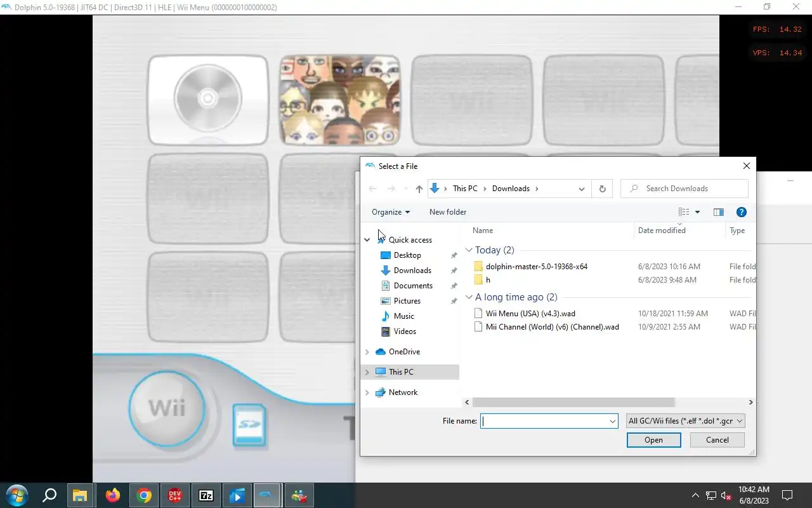The width and height of the screenshot is (812, 508).
Task: Open taskbar Search
Action: pyautogui.click(x=49, y=495)
